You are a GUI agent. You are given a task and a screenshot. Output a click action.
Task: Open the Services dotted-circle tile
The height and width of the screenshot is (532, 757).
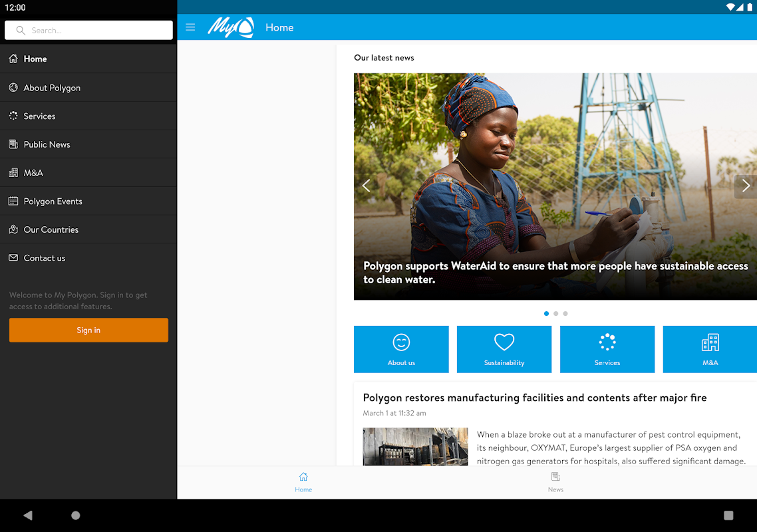[x=607, y=349]
